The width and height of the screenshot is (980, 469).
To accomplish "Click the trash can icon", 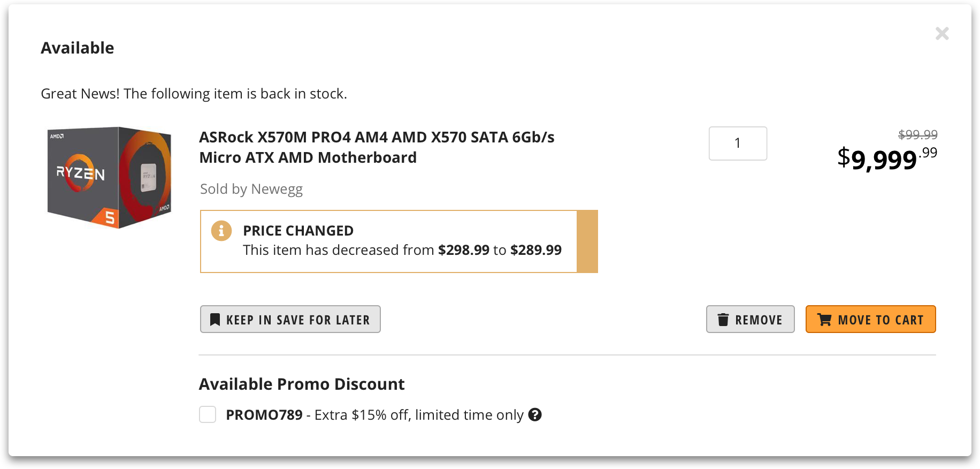I will pyautogui.click(x=723, y=320).
